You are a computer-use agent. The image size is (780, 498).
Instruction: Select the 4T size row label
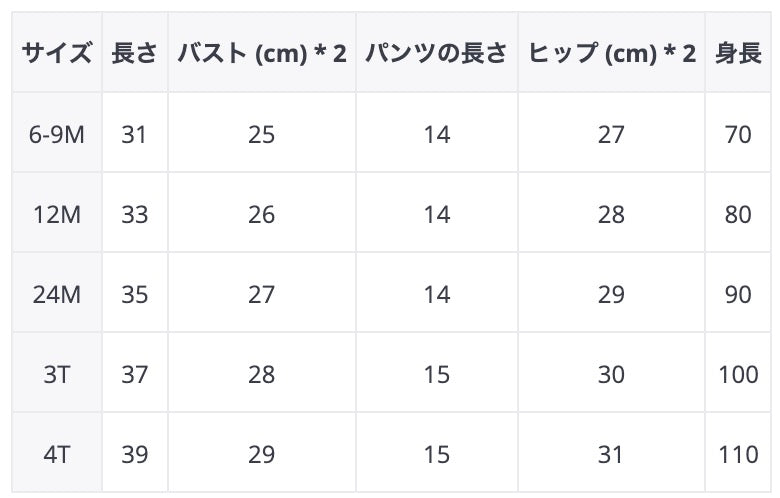point(57,454)
